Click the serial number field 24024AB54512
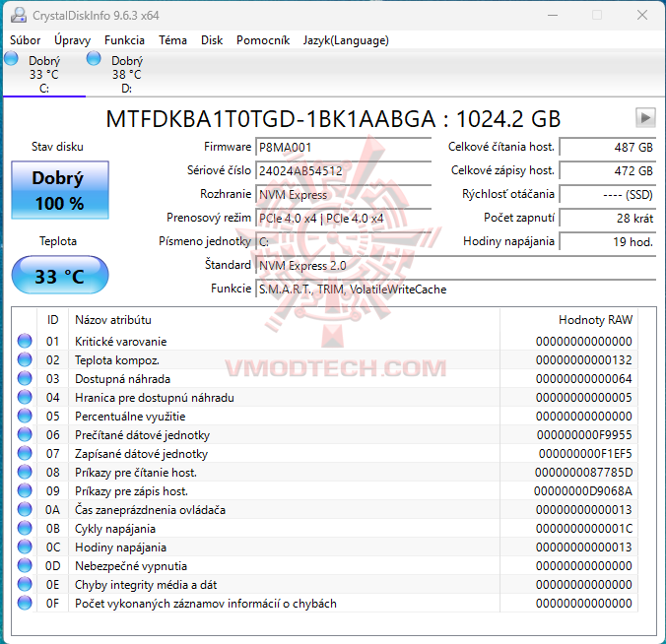Screen dimensions: 666x644 pyautogui.click(x=343, y=171)
